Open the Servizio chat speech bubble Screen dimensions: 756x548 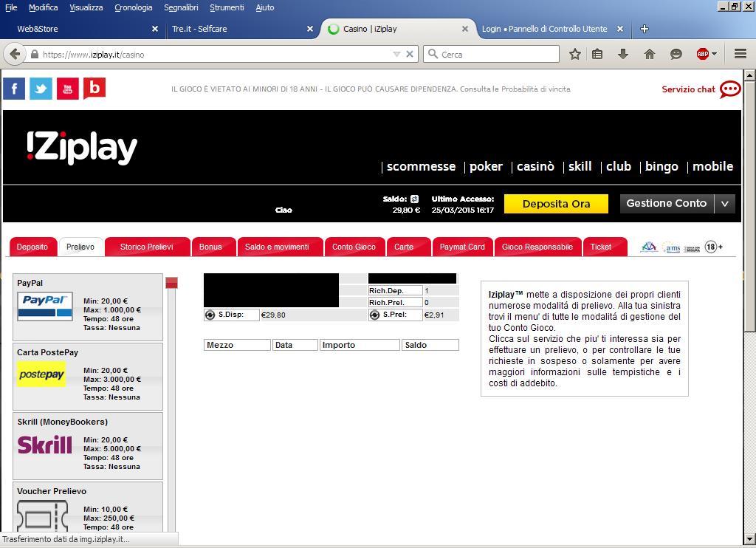point(730,89)
